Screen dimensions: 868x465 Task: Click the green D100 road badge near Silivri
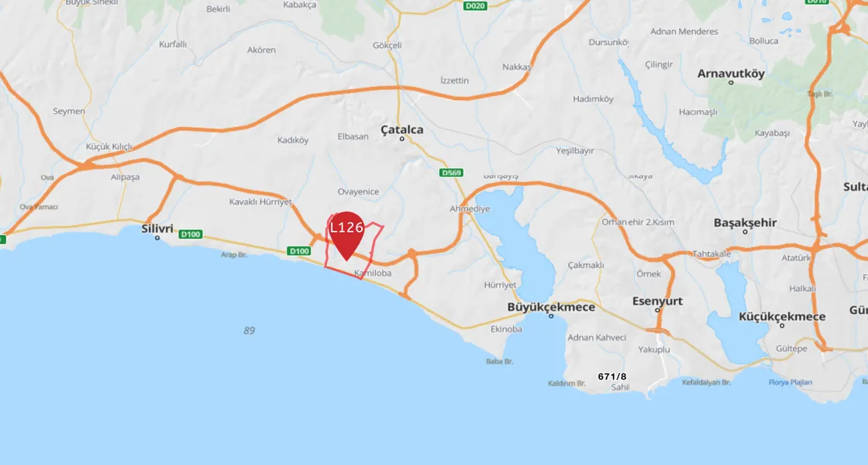coord(190,234)
